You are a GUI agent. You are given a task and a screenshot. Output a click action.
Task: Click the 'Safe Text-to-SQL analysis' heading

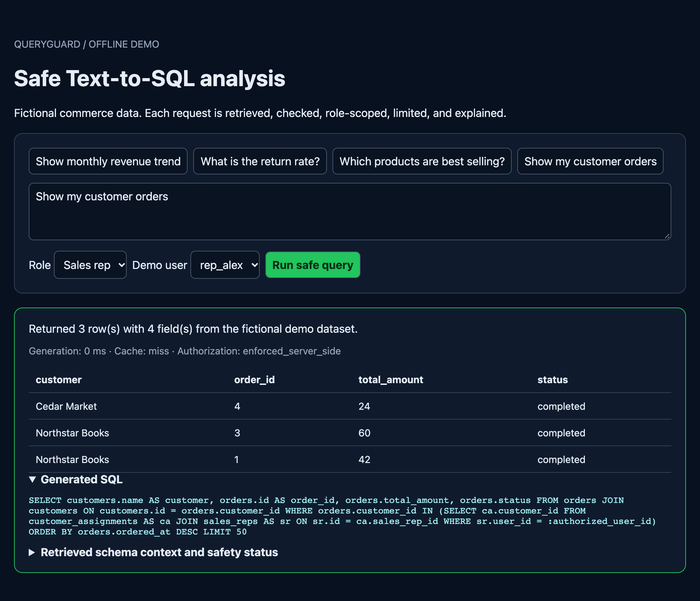click(150, 78)
